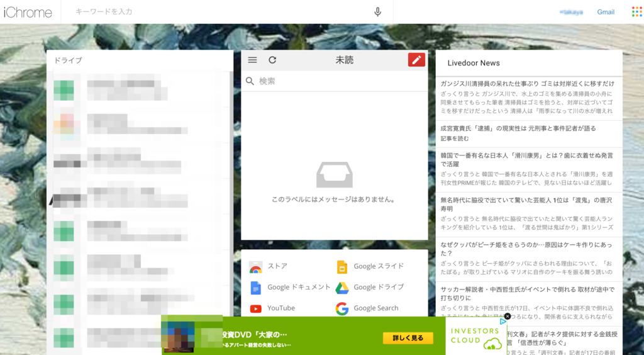This screenshot has width=644, height=355.
Task: Click the magnifier icon in the Gmail widget
Action: [x=250, y=81]
